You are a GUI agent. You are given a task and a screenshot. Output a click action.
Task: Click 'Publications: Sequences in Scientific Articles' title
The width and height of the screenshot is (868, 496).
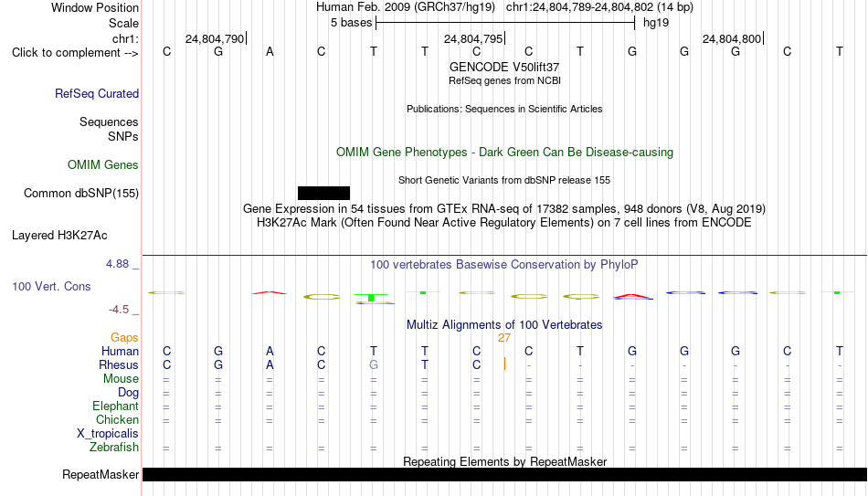[504, 109]
